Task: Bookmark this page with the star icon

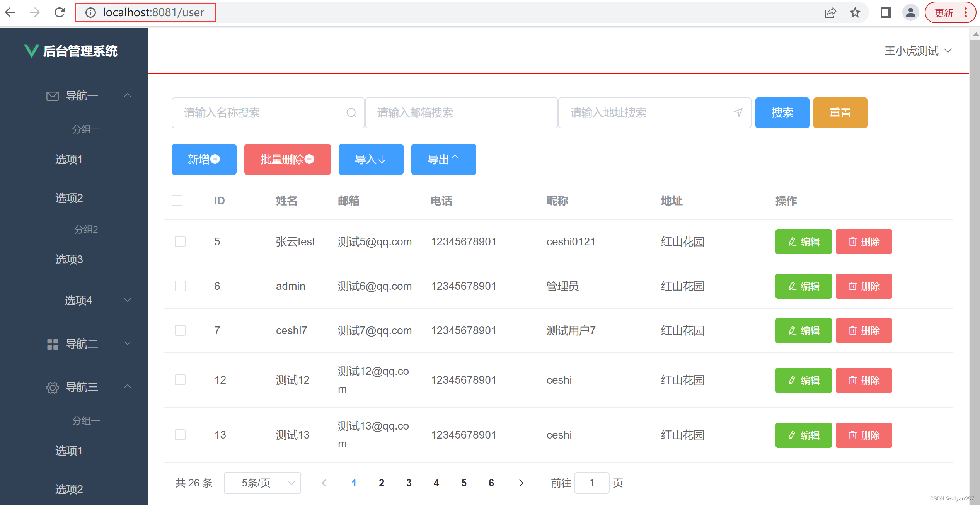Action: pyautogui.click(x=855, y=13)
